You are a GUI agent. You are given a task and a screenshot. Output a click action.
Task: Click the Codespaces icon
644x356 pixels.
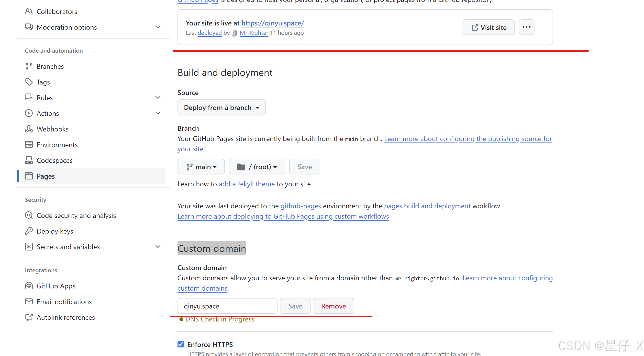click(29, 160)
